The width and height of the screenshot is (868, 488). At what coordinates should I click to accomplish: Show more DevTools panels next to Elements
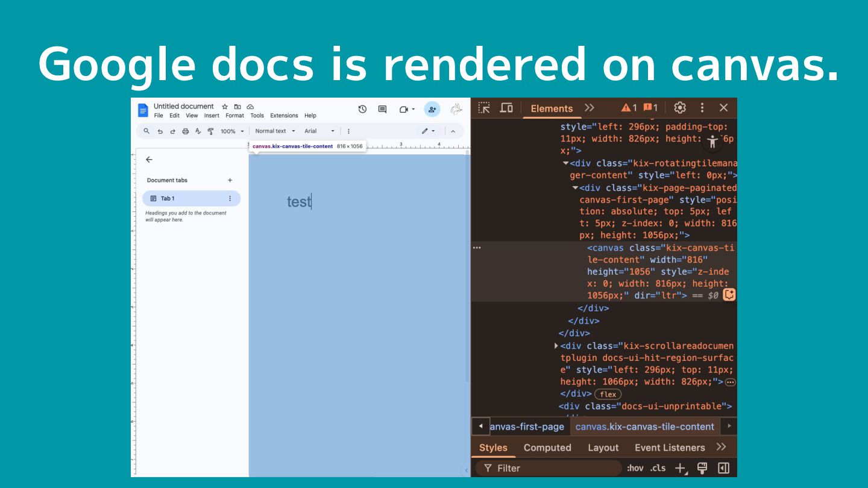(x=590, y=107)
